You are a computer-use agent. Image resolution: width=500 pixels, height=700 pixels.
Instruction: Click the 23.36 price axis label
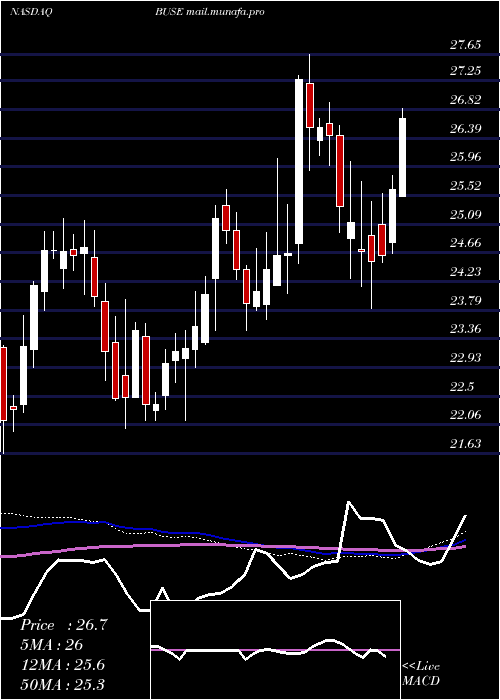tap(465, 329)
